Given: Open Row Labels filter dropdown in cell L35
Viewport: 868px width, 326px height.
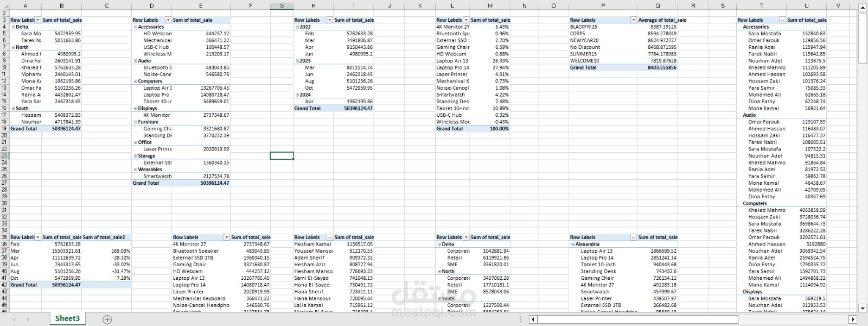Looking at the screenshot, I should point(465,237).
